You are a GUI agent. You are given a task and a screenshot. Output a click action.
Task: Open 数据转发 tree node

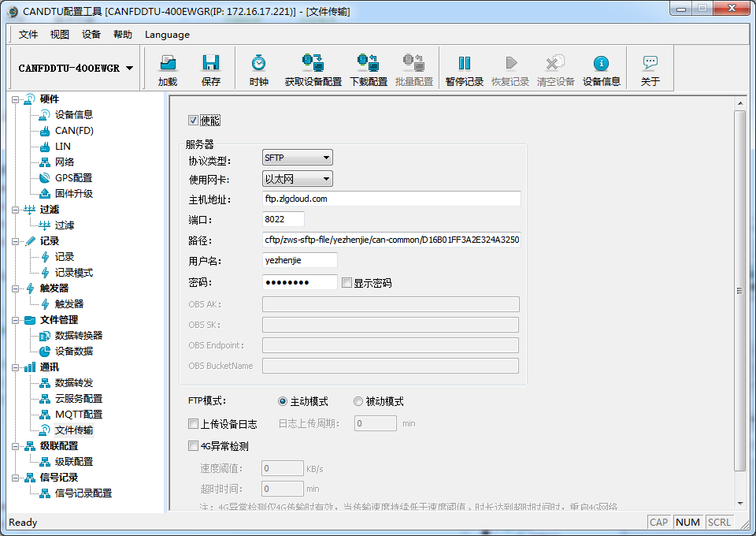point(74,382)
